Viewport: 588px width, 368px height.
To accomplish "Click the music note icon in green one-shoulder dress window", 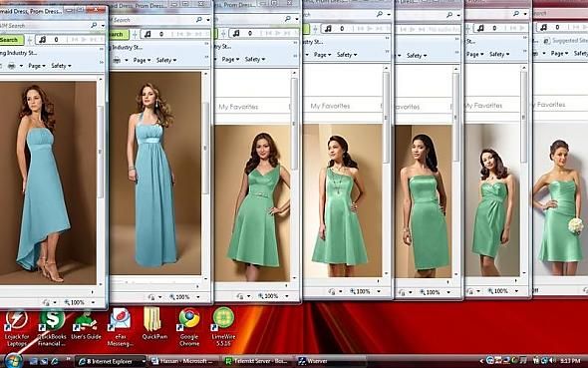I will 328,29.
